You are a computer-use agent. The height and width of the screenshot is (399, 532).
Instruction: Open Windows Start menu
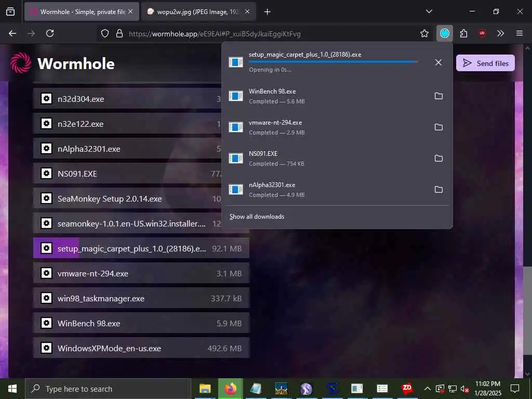click(x=12, y=389)
